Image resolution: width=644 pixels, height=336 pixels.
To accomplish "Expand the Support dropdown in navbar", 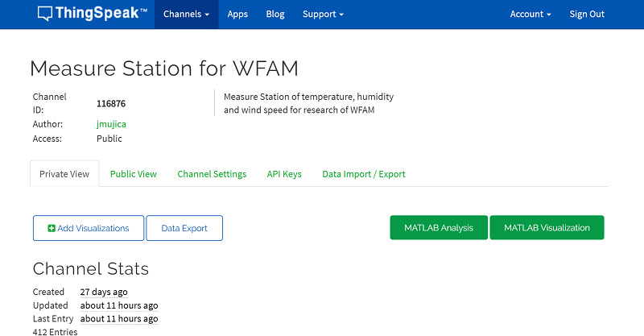I will click(323, 14).
